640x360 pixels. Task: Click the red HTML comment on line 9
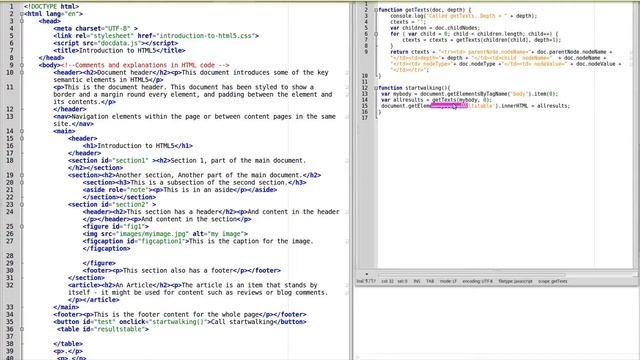(145, 65)
